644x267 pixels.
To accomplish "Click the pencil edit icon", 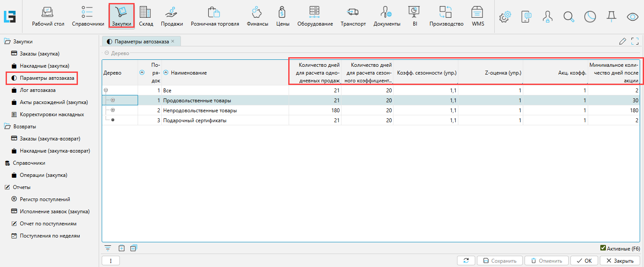I will click(x=623, y=42).
